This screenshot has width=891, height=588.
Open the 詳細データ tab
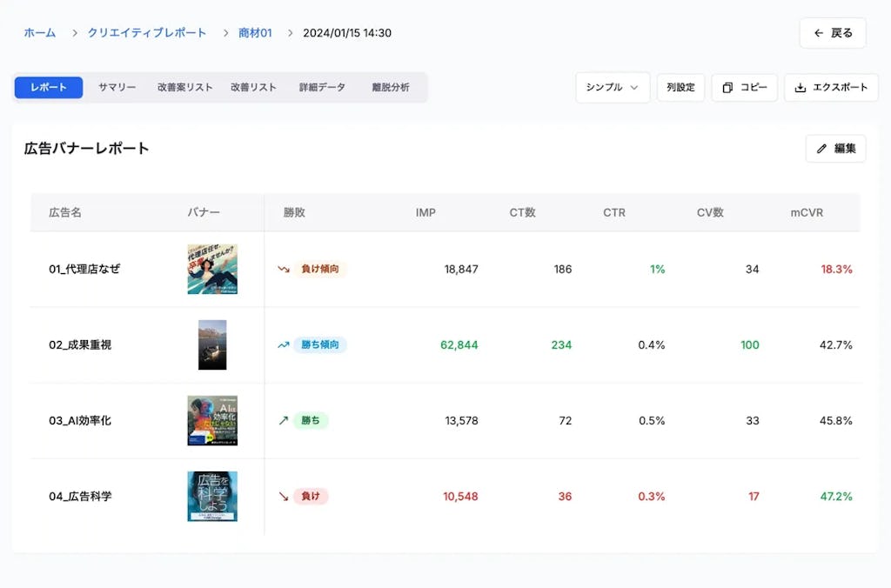click(x=321, y=87)
